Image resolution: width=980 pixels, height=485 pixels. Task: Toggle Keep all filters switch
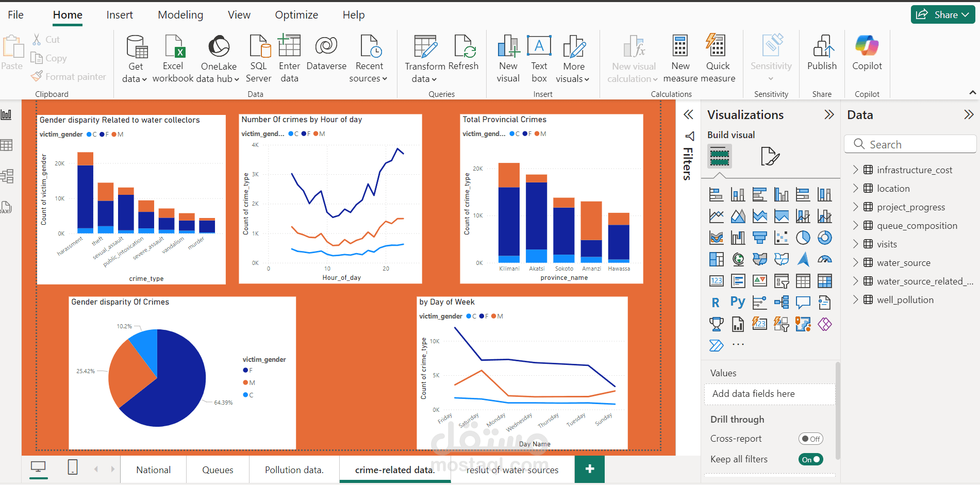pyautogui.click(x=811, y=459)
